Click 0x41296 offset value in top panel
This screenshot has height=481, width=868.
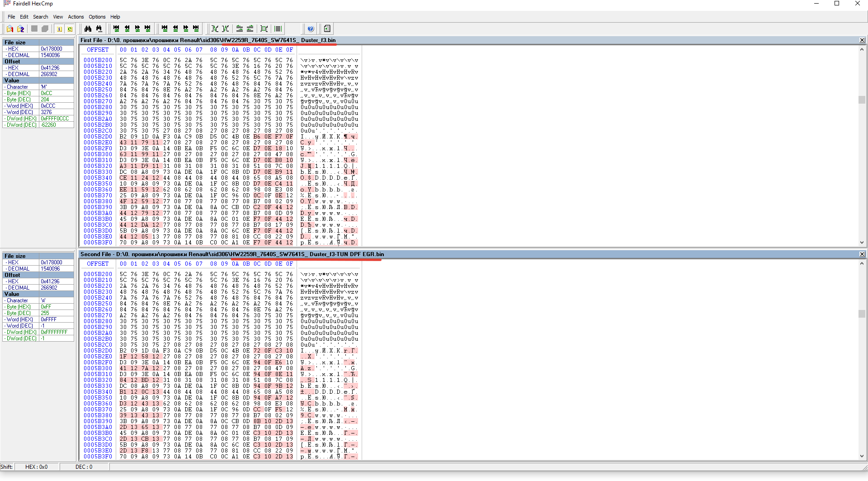click(57, 68)
